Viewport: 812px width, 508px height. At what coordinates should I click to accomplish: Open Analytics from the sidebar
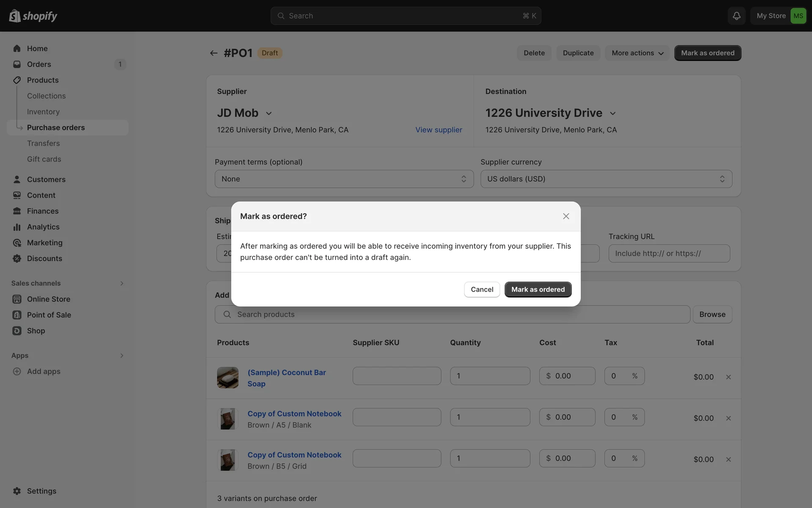43,227
